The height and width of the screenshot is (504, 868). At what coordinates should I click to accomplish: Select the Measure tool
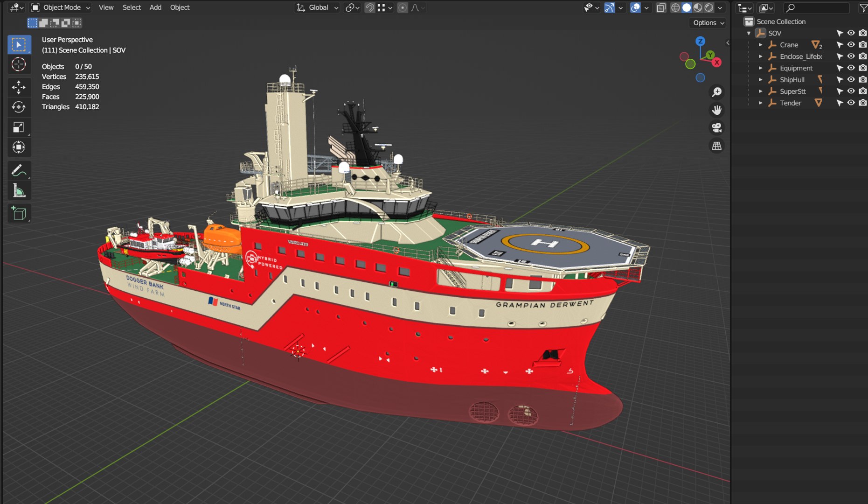point(19,190)
